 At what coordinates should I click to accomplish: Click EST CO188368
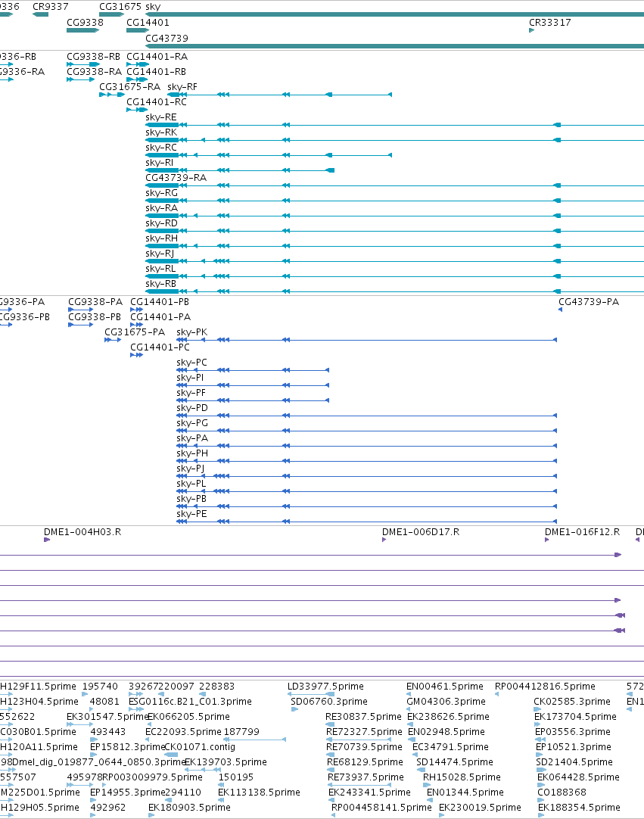click(x=562, y=793)
